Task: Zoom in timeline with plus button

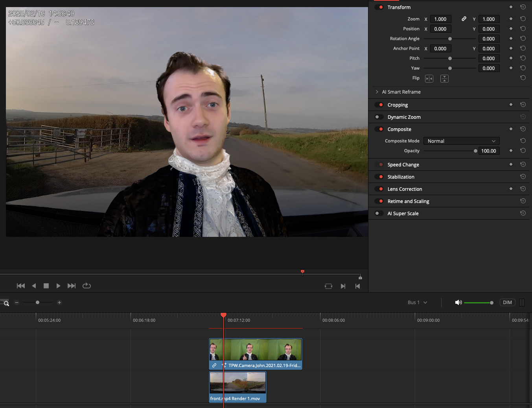Action: (59, 303)
